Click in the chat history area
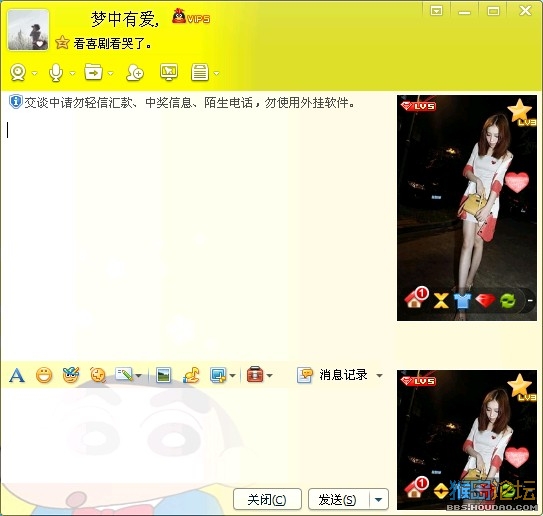This screenshot has height=516, width=543. (197, 235)
